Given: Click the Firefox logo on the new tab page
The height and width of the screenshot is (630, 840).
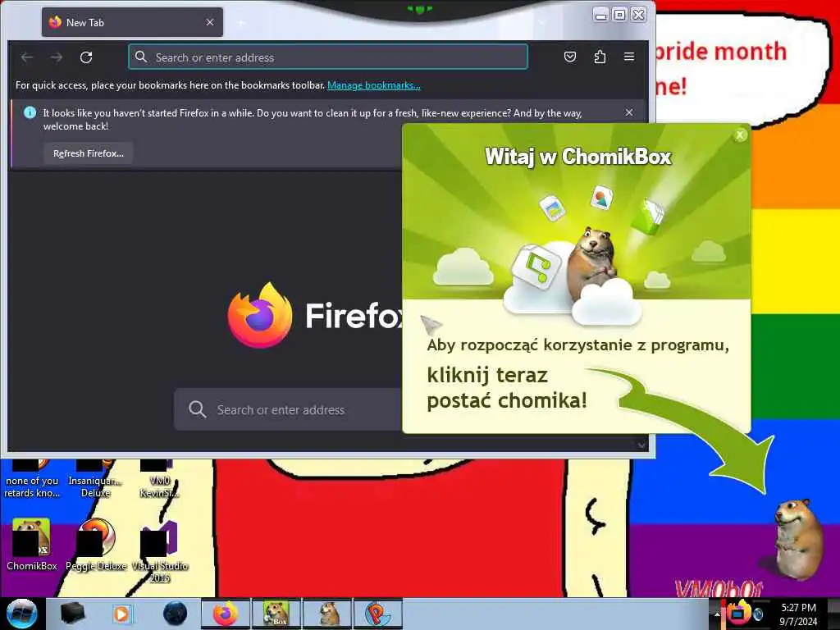Looking at the screenshot, I should coord(260,315).
